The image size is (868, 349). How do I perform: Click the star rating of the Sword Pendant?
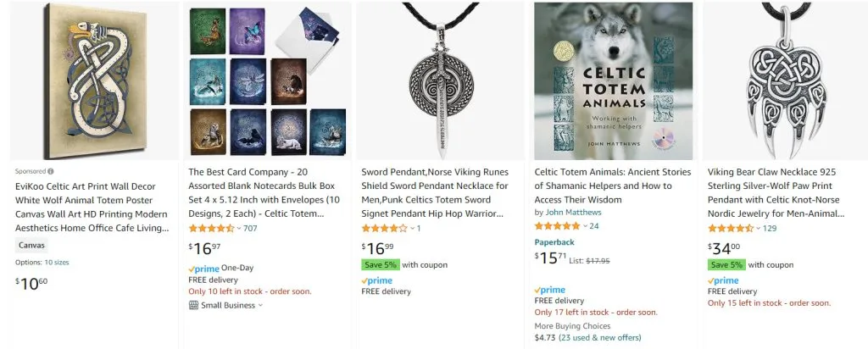384,229
